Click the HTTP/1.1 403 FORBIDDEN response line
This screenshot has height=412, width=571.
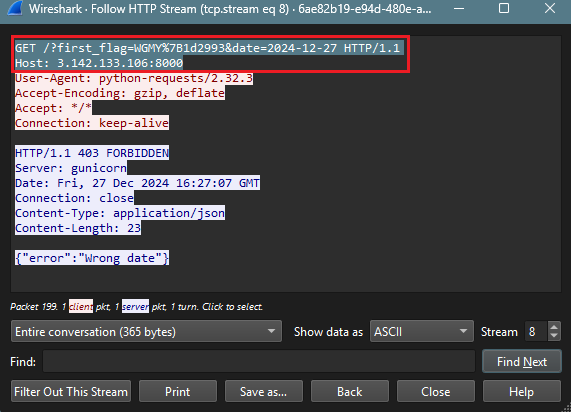pos(92,153)
